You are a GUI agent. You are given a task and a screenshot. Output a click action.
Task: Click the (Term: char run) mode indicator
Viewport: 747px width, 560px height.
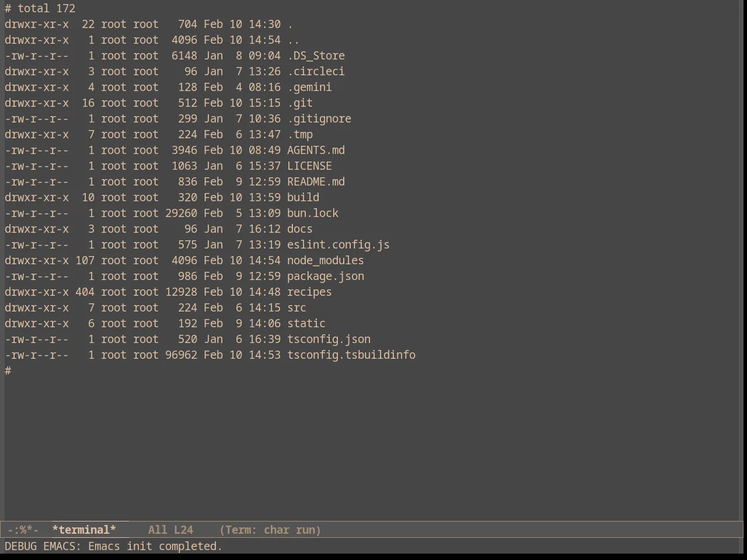(x=270, y=530)
